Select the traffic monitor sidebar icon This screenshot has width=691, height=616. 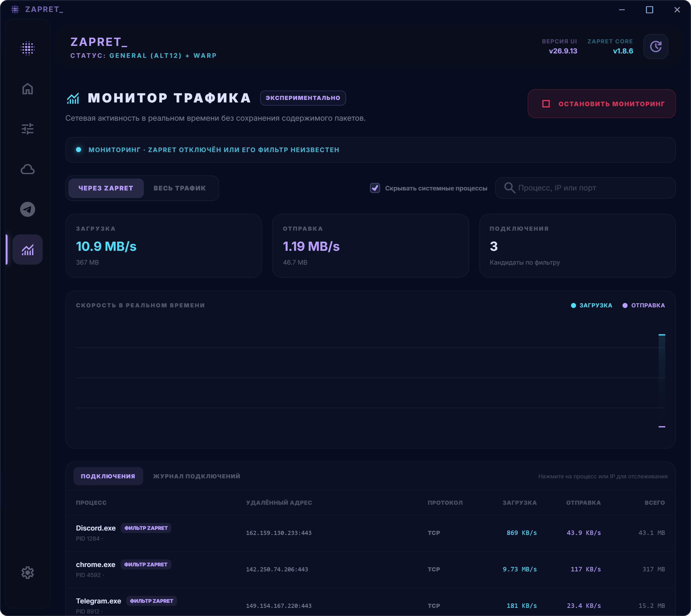(x=27, y=250)
